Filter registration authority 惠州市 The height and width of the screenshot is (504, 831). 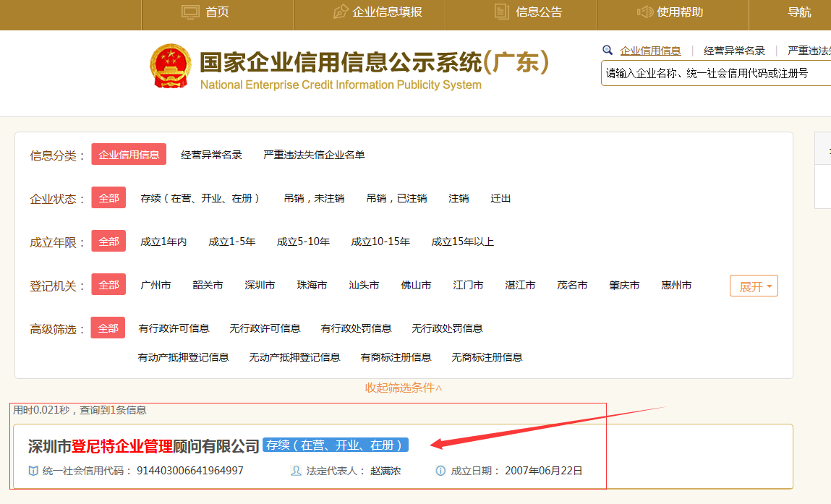(676, 285)
